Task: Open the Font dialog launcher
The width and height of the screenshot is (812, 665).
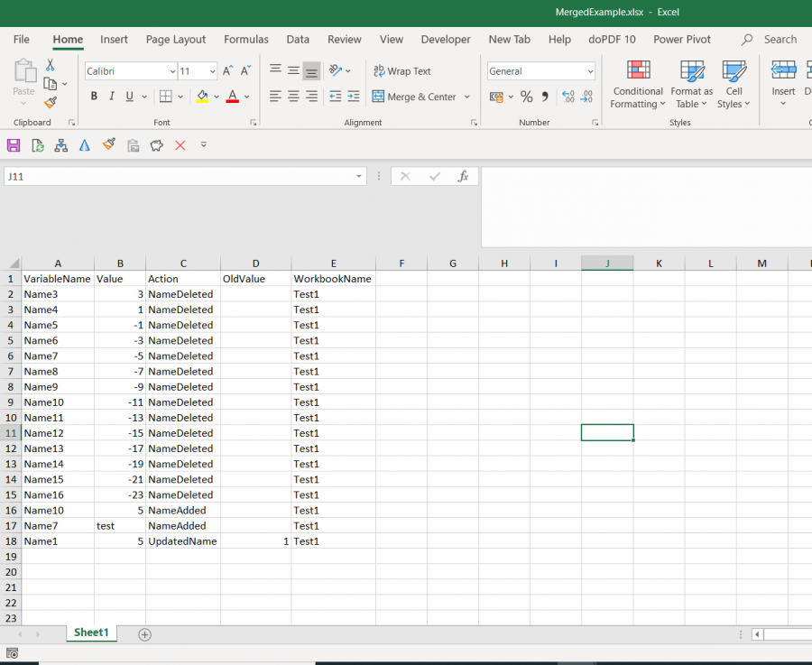Action: (254, 123)
